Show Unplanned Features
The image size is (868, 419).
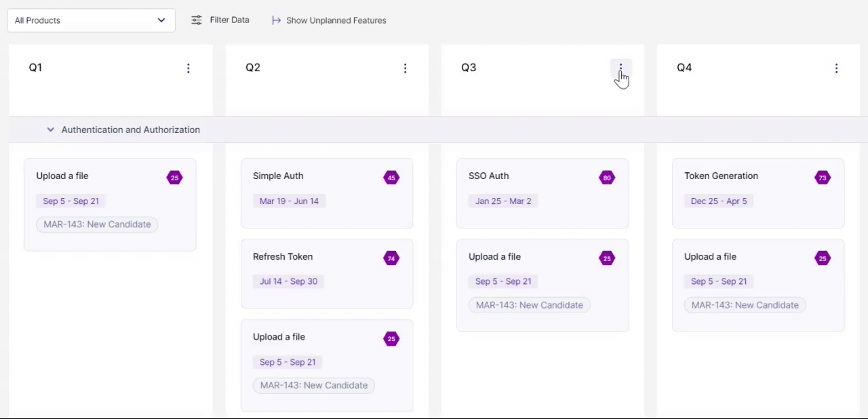[x=329, y=20]
